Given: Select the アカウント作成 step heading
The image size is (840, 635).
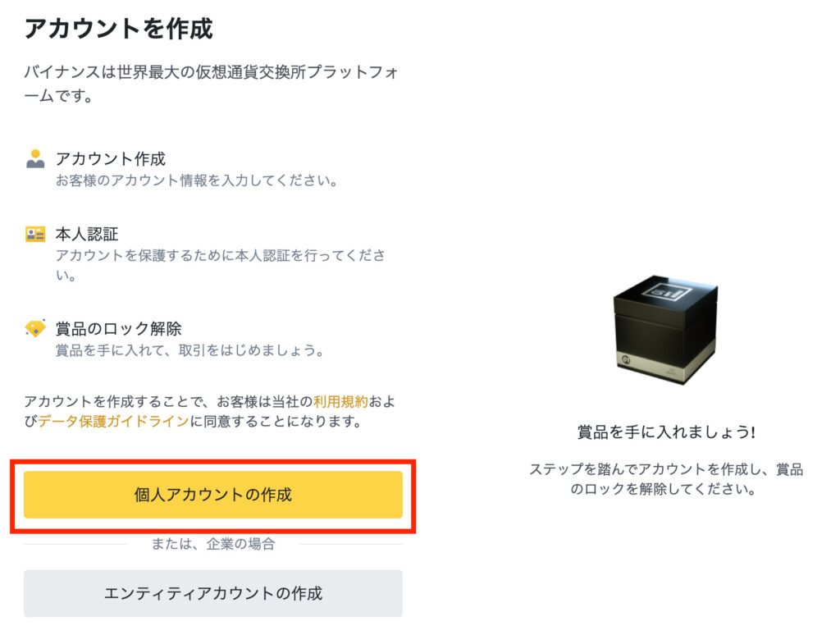Looking at the screenshot, I should (111, 158).
